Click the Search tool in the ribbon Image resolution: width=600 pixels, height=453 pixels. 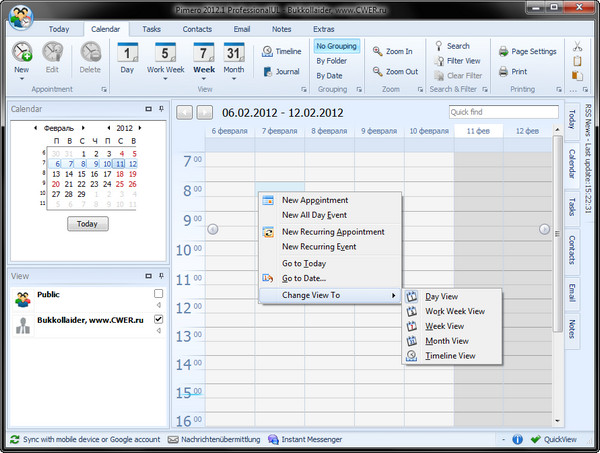pyautogui.click(x=452, y=46)
